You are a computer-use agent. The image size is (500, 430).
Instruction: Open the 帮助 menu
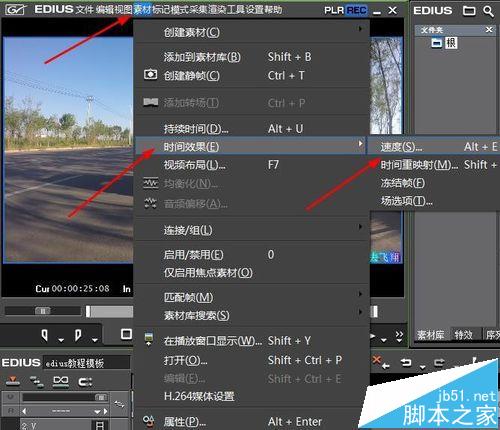click(273, 9)
